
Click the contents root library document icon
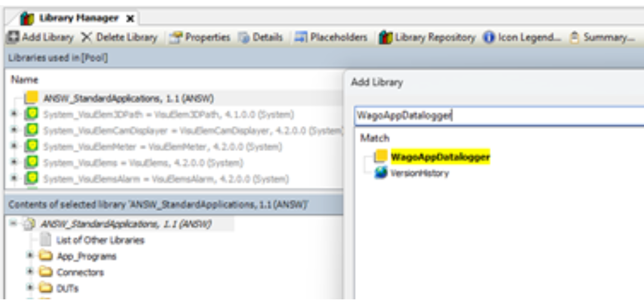pos(29,224)
